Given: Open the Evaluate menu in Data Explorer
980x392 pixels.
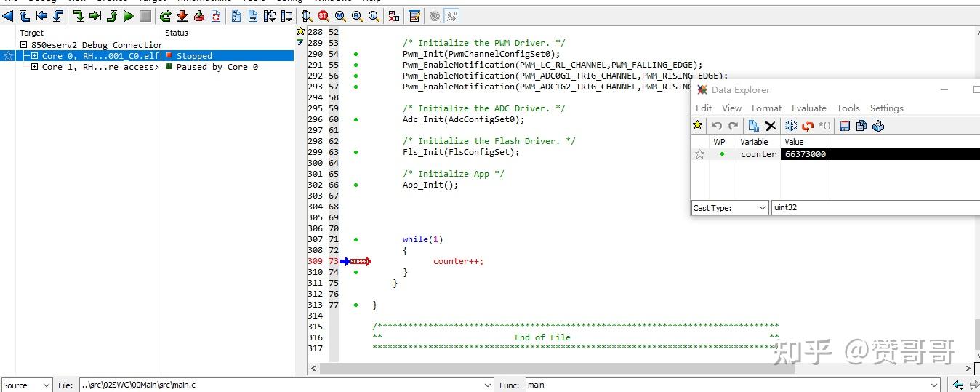Looking at the screenshot, I should [809, 108].
